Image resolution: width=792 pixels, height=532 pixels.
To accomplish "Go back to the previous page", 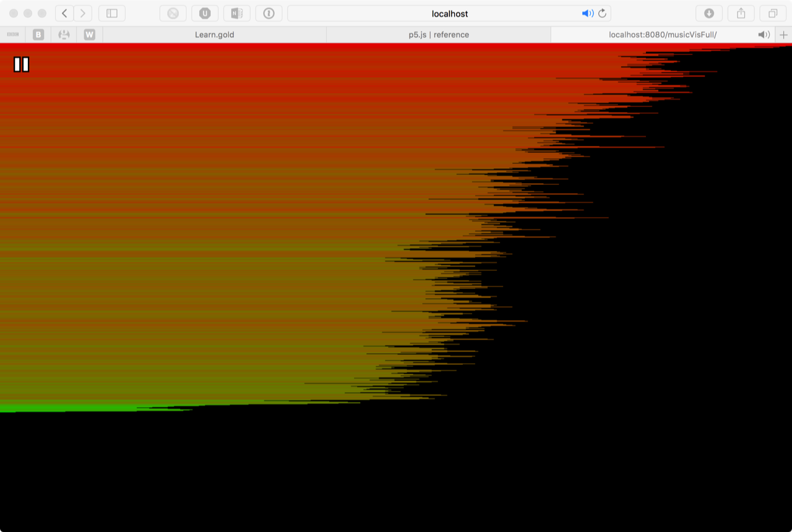I will [64, 14].
